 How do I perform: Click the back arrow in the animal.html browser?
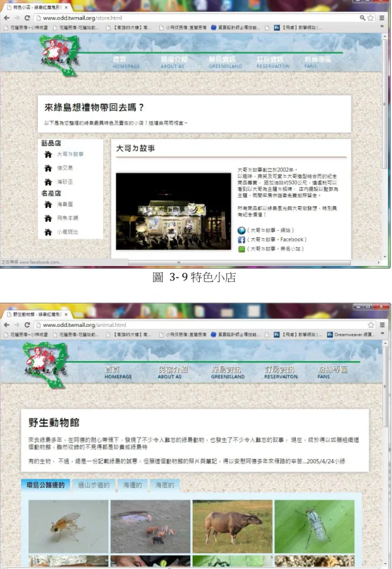6,325
